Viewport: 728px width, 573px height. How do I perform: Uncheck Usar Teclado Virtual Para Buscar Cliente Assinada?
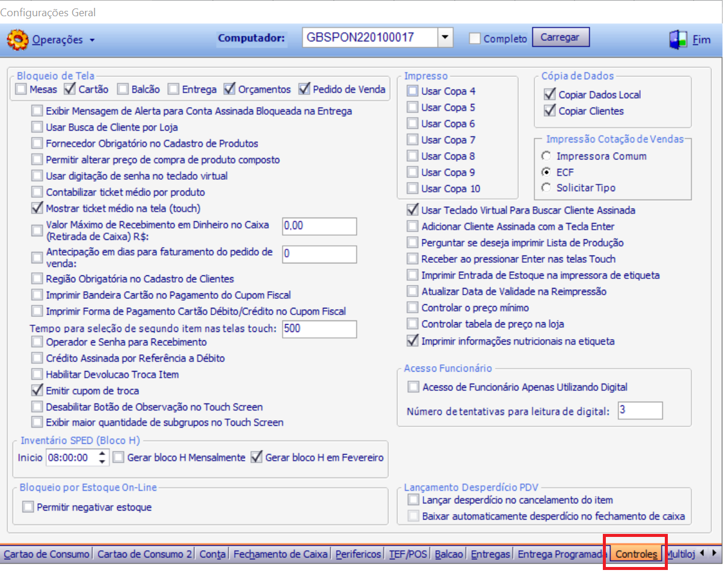click(412, 210)
